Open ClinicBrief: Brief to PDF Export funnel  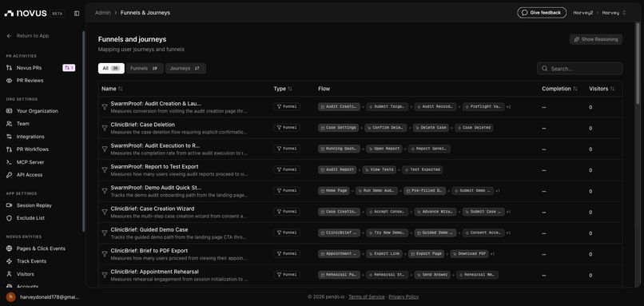[360, 254]
